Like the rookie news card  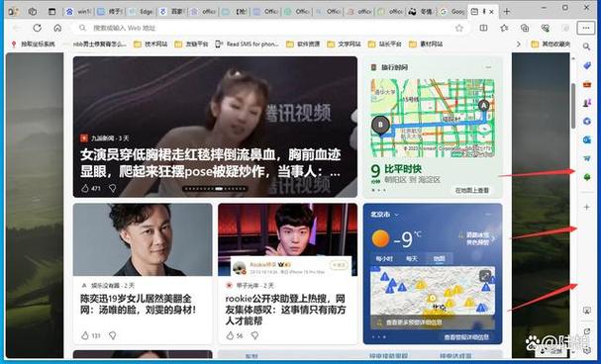click(x=230, y=335)
